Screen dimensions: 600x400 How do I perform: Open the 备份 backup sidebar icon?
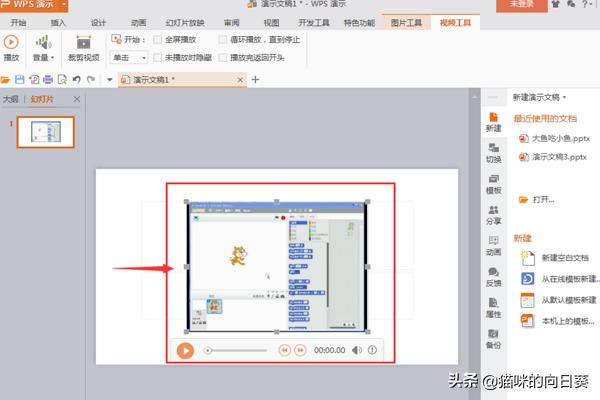493,339
